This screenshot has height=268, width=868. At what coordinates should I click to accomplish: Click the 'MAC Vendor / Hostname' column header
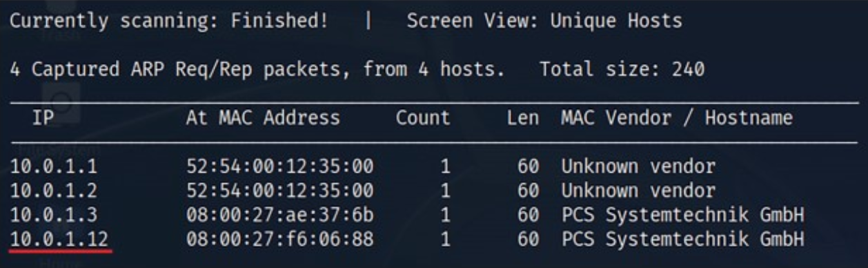click(x=677, y=118)
